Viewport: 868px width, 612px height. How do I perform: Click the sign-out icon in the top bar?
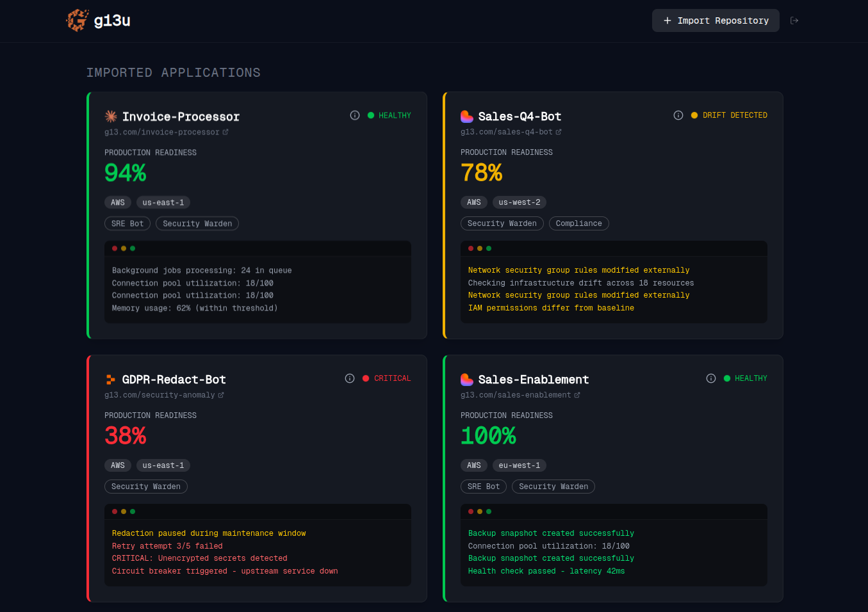coord(794,20)
